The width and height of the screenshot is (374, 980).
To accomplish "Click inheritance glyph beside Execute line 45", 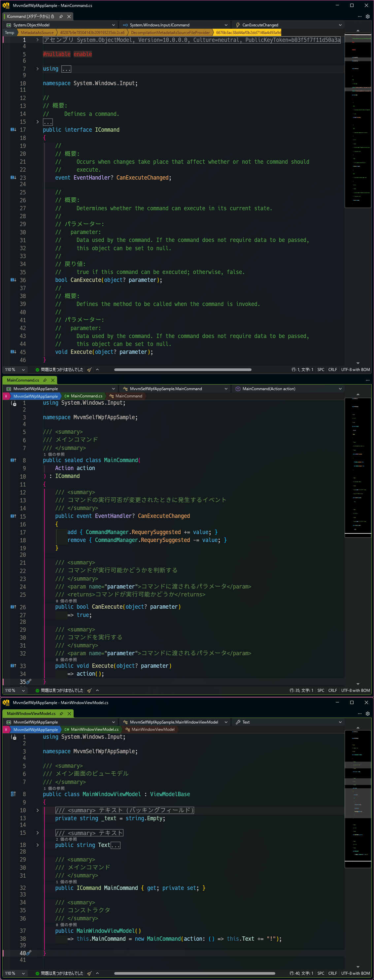I will (x=13, y=352).
